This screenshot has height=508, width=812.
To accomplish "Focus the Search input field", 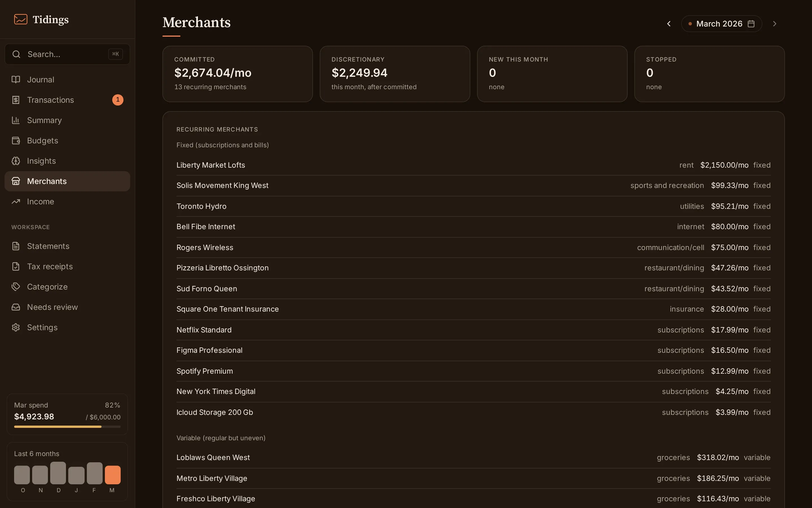I will pyautogui.click(x=67, y=54).
